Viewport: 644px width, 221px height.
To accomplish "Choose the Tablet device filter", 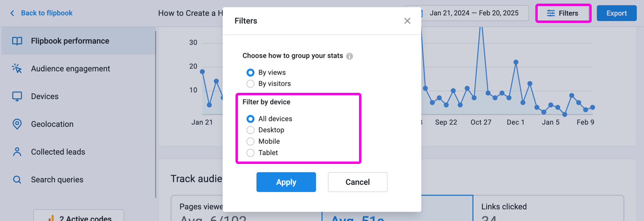I will (x=250, y=153).
